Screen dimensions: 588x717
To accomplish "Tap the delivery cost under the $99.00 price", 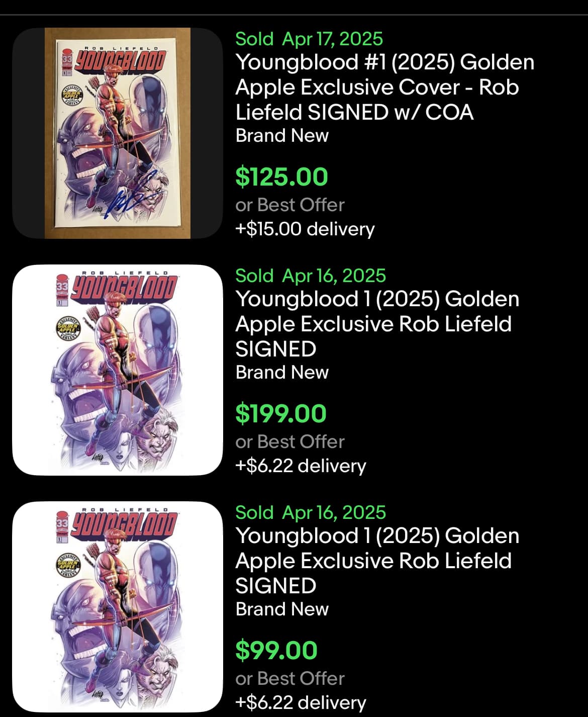I will point(301,702).
